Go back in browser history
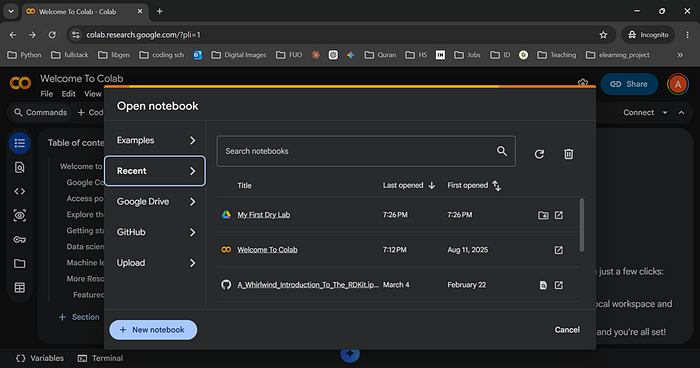This screenshot has width=700, height=368. (x=13, y=35)
